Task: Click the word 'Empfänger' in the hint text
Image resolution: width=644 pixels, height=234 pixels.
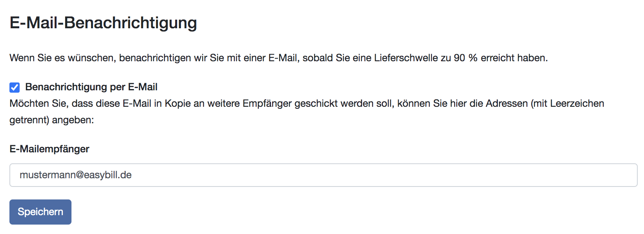Action: tap(267, 104)
